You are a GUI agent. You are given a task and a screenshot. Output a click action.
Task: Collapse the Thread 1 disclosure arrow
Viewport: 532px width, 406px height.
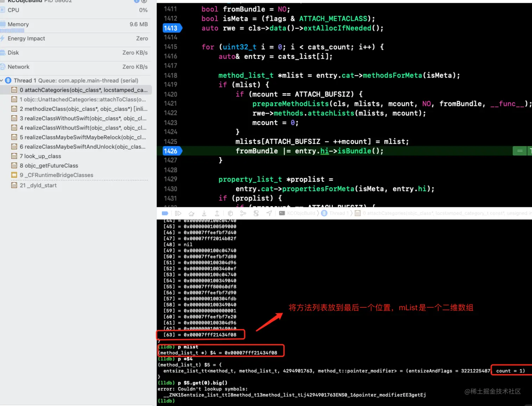2,80
